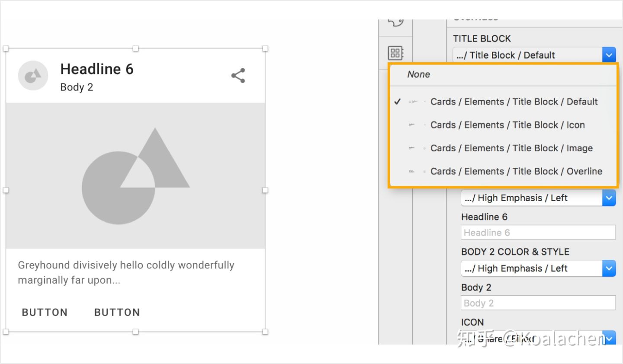Click the Body 2 text input field
Image resolution: width=623 pixels, height=364 pixels.
(x=538, y=303)
